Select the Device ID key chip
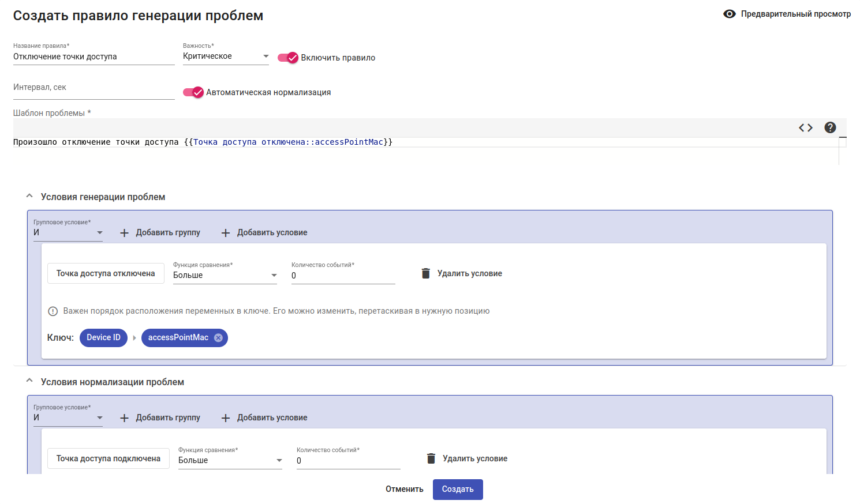The width and height of the screenshot is (860, 504). (x=103, y=338)
